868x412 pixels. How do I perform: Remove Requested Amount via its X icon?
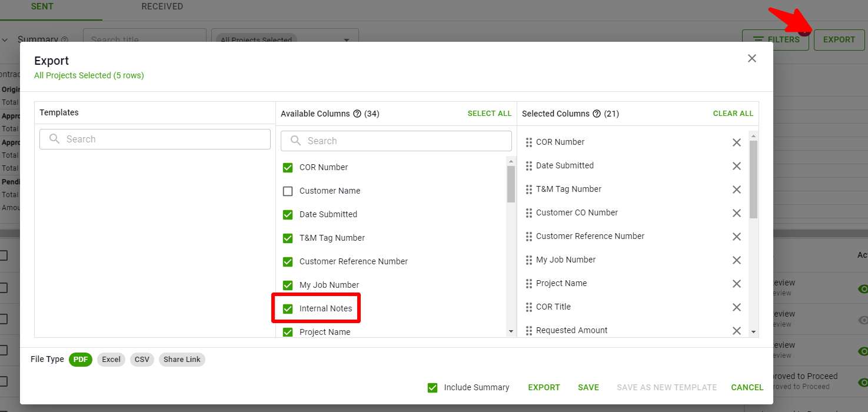(x=736, y=330)
